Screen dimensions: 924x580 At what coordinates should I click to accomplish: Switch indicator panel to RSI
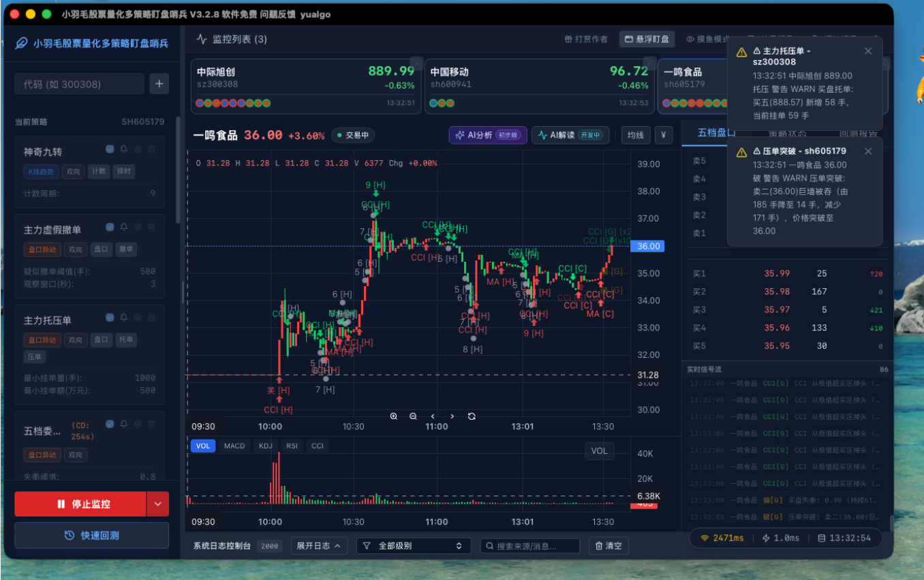[292, 446]
